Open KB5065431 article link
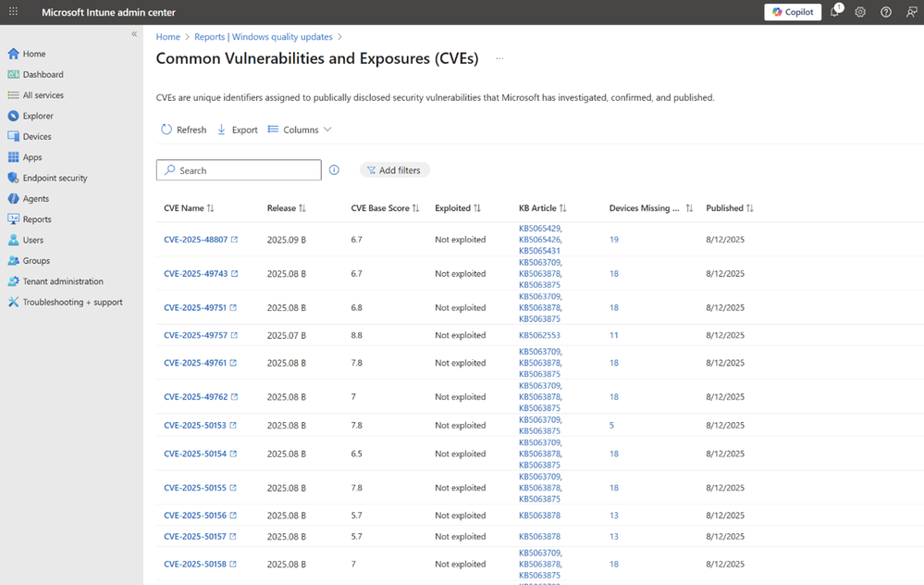This screenshot has width=924, height=585. pos(540,251)
